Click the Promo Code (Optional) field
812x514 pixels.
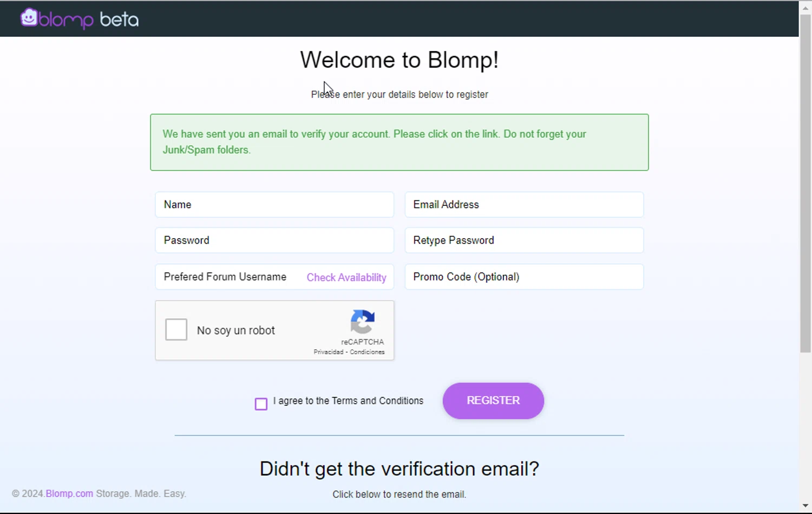524,277
